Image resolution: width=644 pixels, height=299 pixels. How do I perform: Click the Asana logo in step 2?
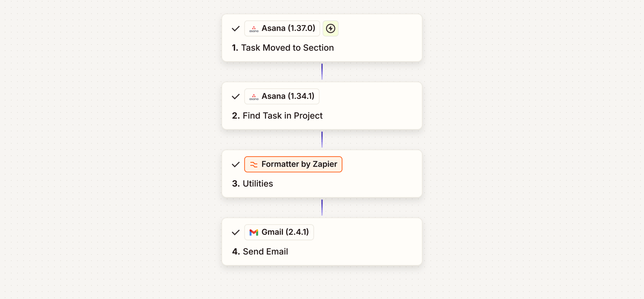(x=254, y=97)
